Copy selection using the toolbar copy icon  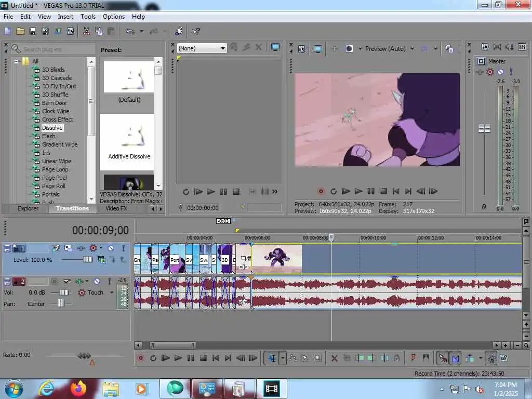pyautogui.click(x=99, y=32)
